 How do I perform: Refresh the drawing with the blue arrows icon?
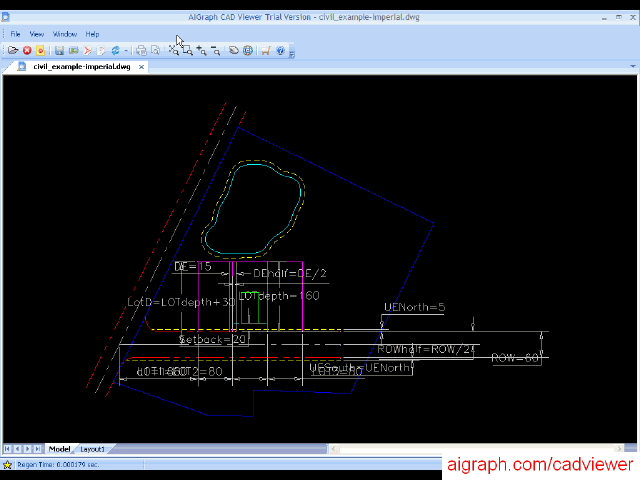coord(116,51)
